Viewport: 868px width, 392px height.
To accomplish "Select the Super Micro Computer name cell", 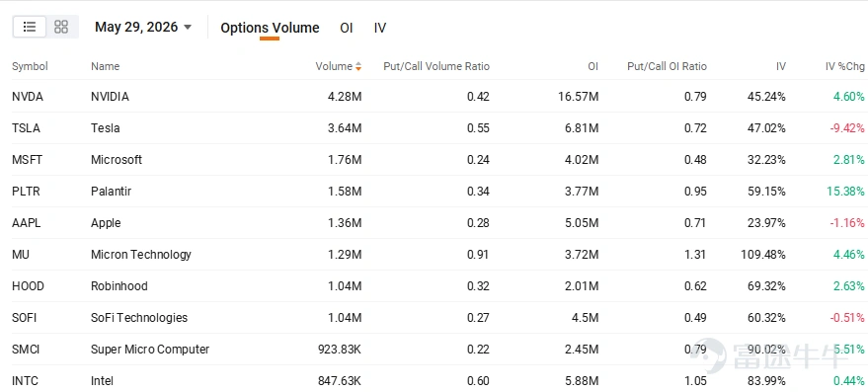I will 150,350.
